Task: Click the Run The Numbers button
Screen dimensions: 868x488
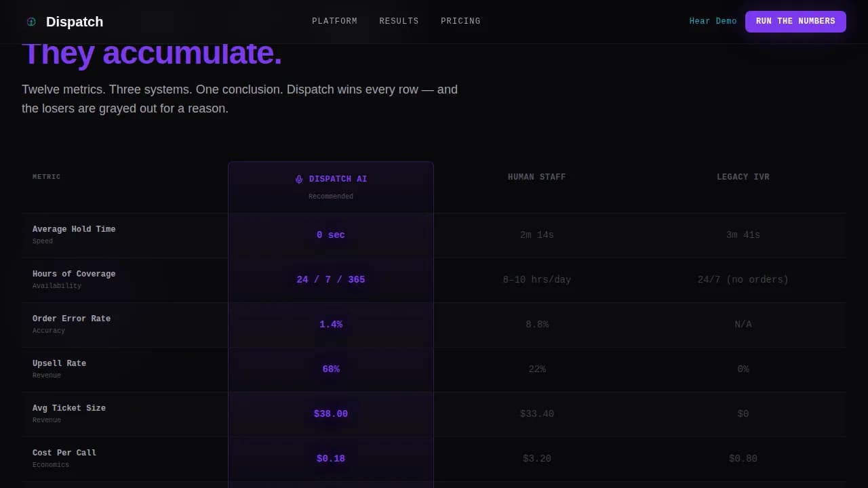Action: 795,21
